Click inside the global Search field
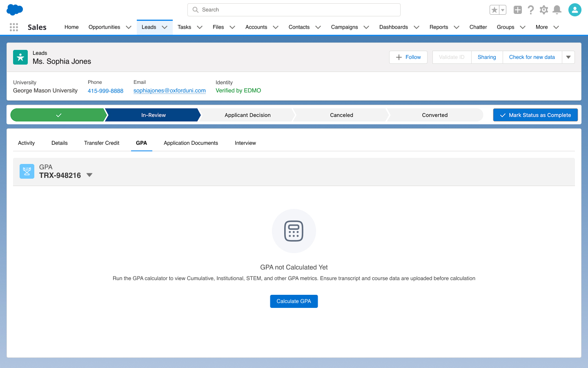 coord(294,9)
